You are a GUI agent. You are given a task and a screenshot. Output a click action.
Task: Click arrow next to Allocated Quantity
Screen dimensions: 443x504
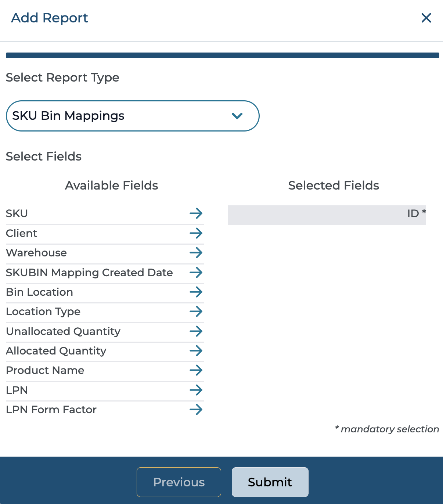(196, 351)
